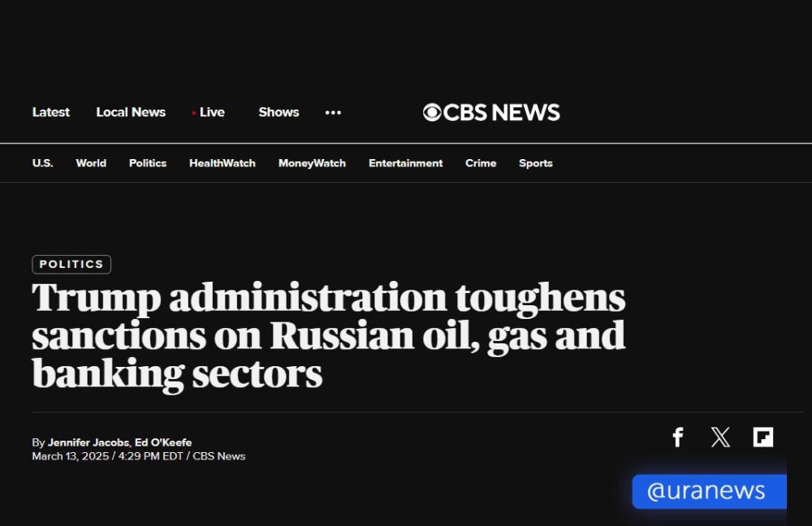
Task: Go to the Sports section
Action: (x=535, y=163)
